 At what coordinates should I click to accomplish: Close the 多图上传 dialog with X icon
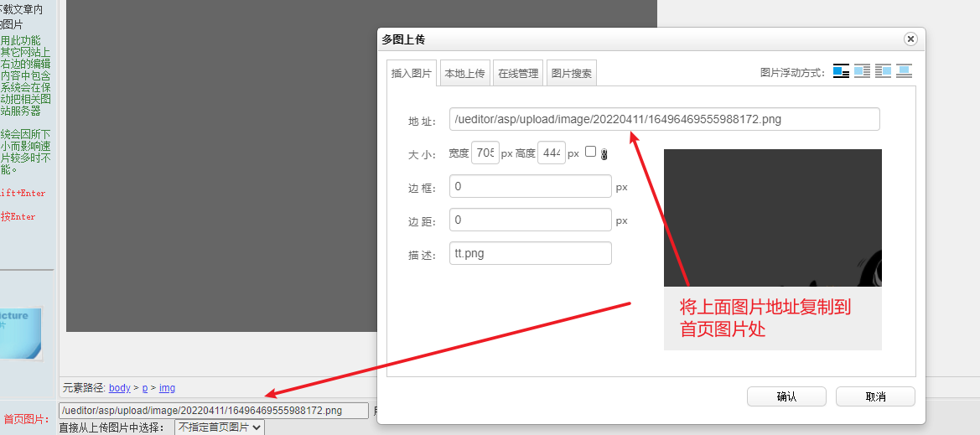[x=910, y=39]
